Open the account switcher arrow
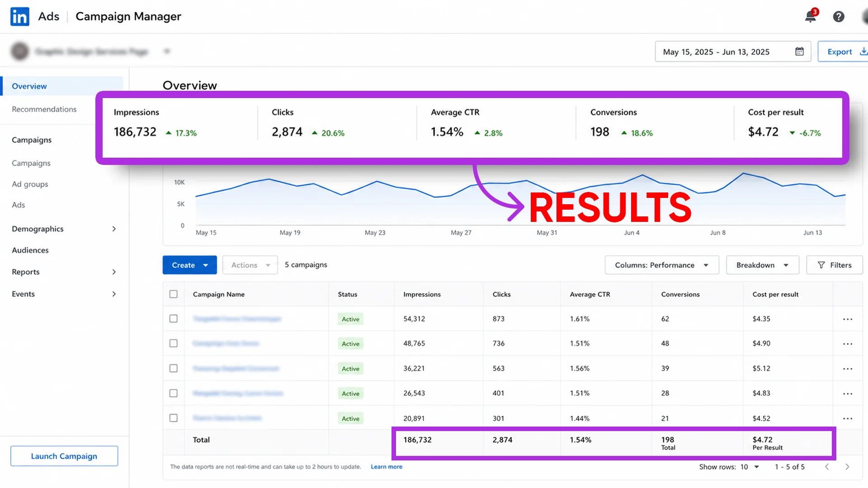This screenshot has width=868, height=488. (167, 51)
